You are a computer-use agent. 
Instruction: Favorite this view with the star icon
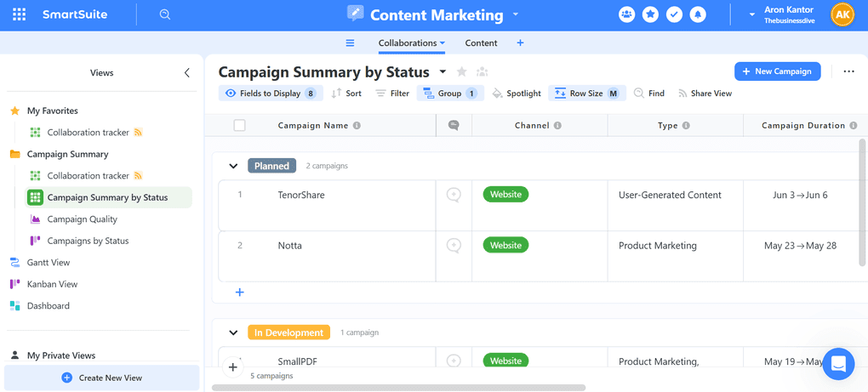tap(462, 72)
